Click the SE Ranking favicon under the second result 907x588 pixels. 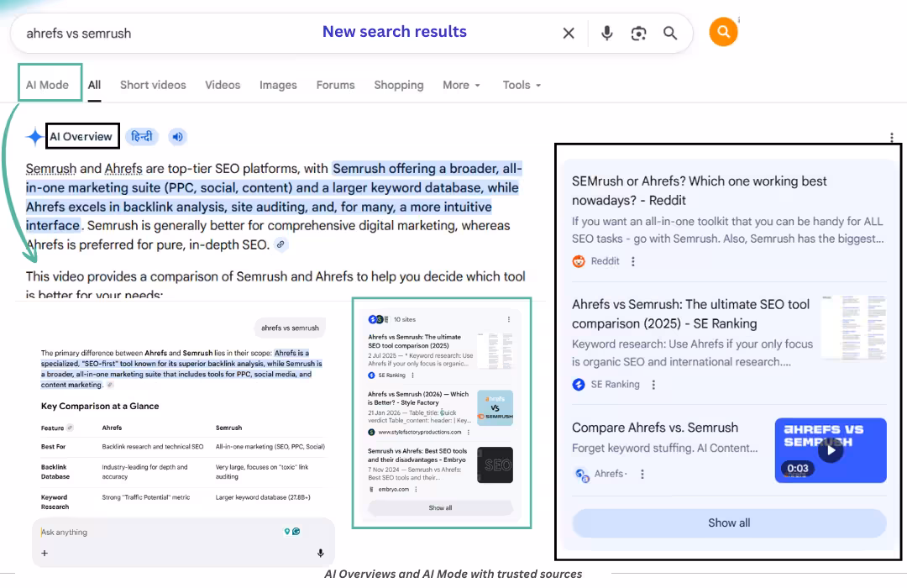578,385
